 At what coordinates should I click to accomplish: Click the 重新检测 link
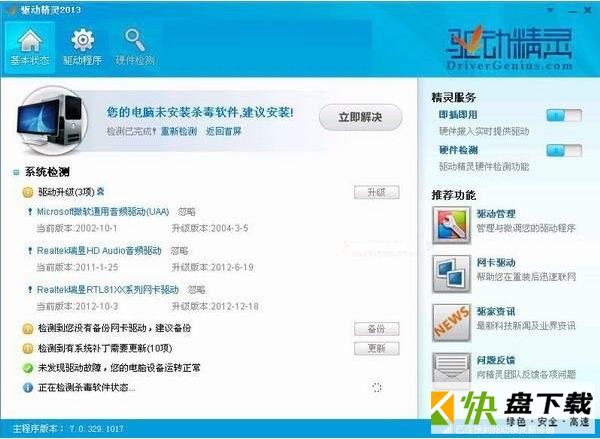(178, 131)
